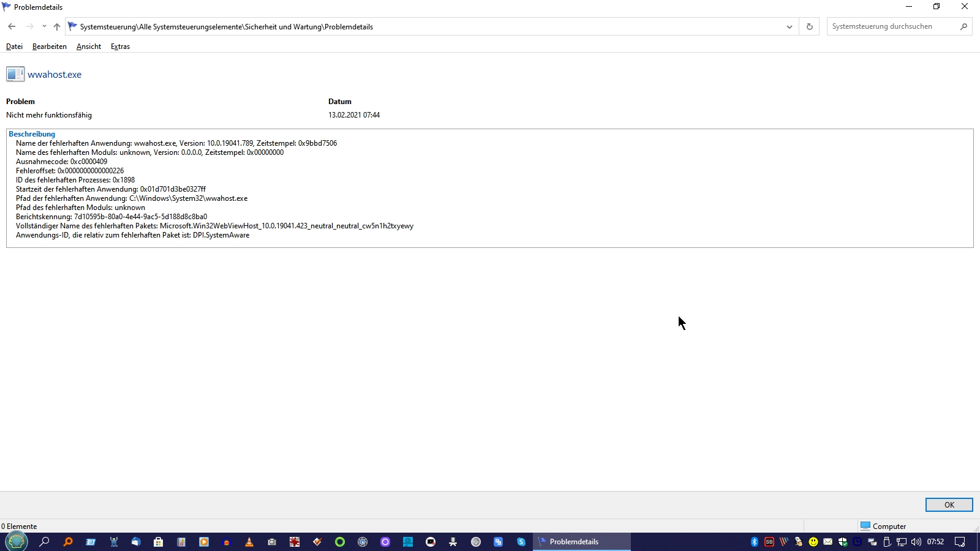Click the 'Nicht mehr funktionsfähig' text
The height and width of the screenshot is (551, 980).
pyautogui.click(x=49, y=115)
